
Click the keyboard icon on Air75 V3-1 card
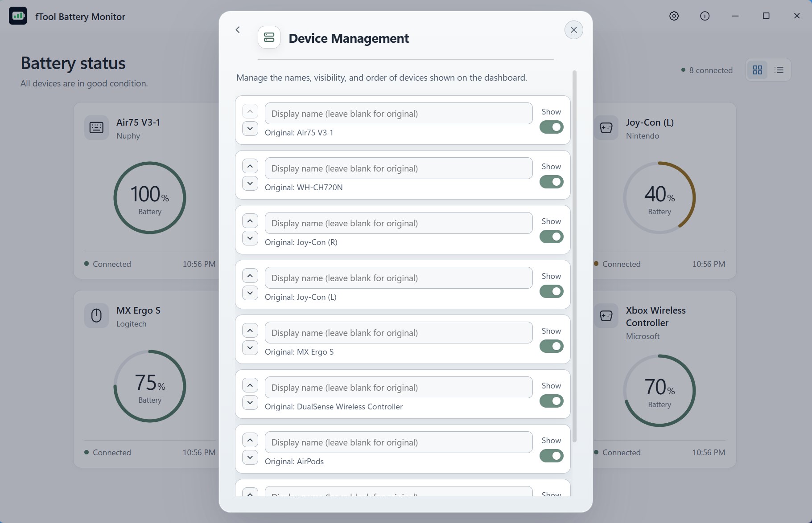pyautogui.click(x=96, y=128)
